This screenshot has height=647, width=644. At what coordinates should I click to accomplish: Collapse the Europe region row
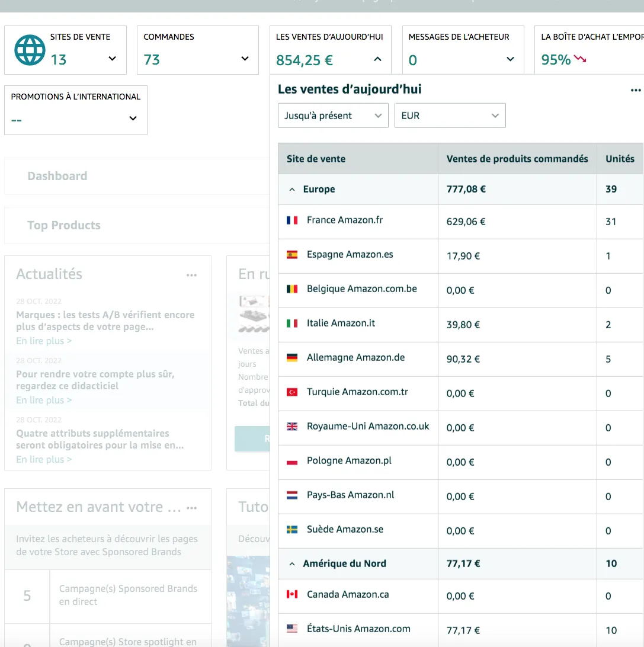(x=292, y=190)
